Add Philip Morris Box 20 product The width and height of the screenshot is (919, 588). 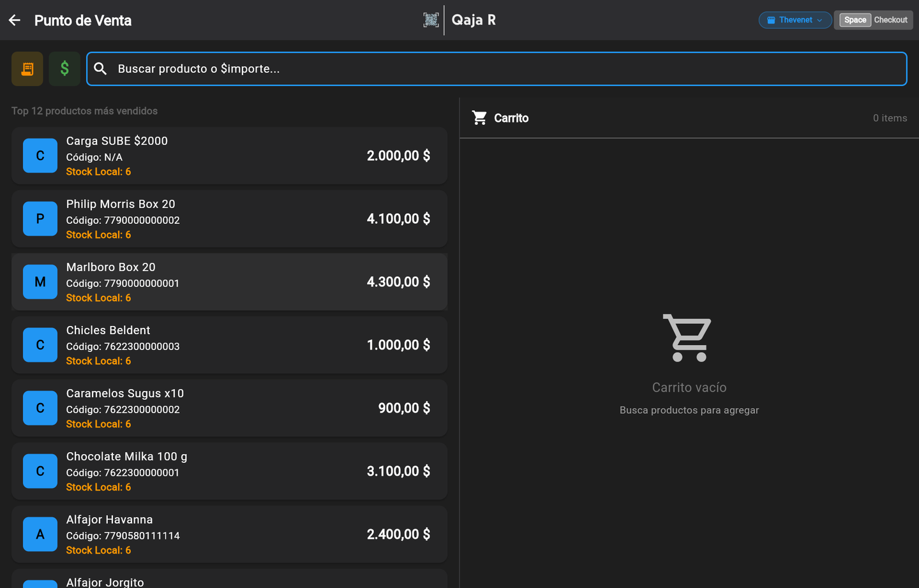coord(229,219)
